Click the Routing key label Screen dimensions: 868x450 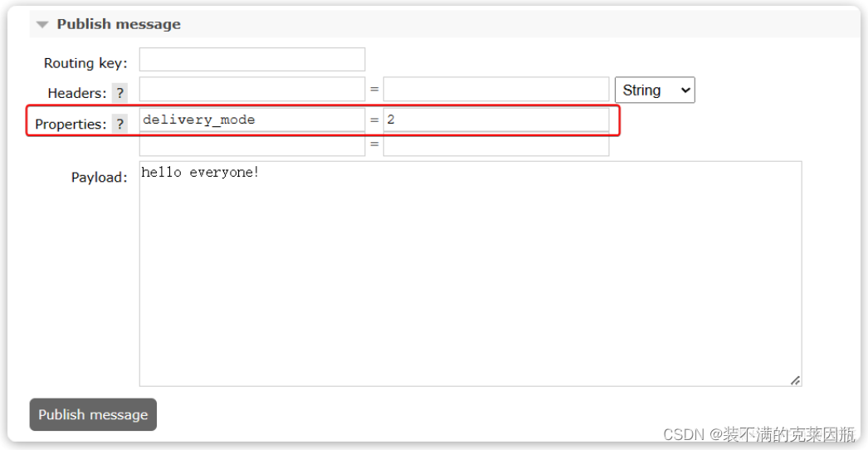click(x=85, y=63)
